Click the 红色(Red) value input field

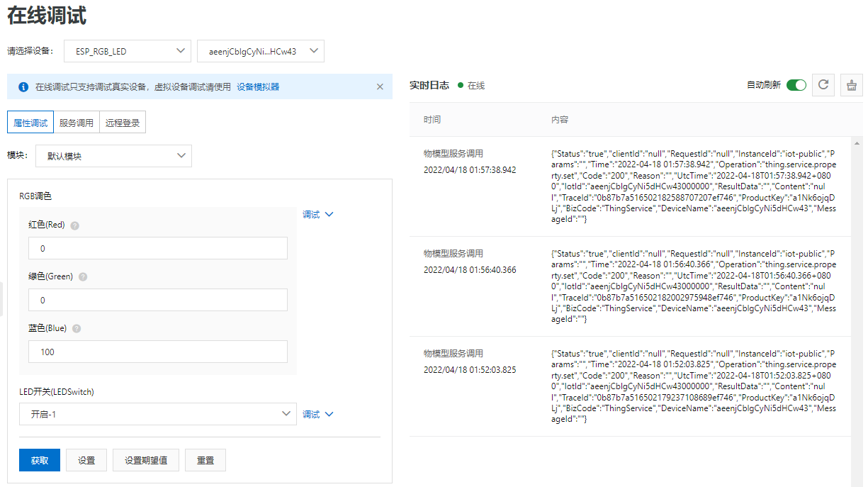click(x=158, y=248)
